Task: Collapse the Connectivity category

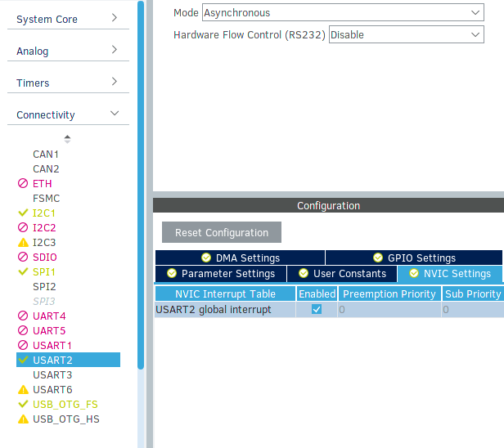Action: pyautogui.click(x=68, y=114)
